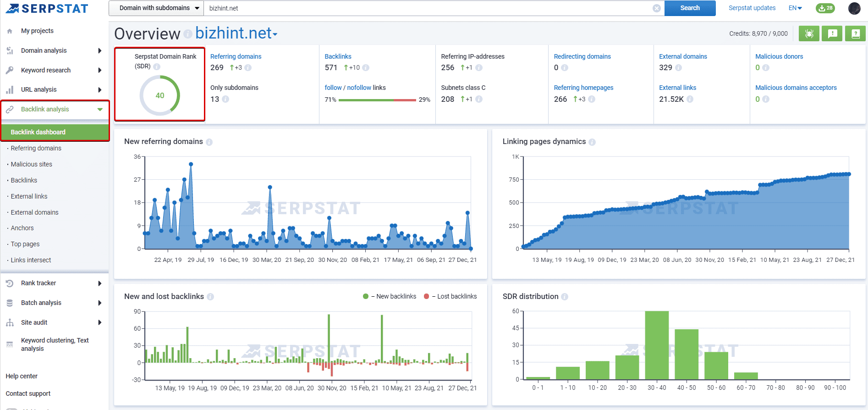Open External domains in the sidebar
This screenshot has width=868, height=410.
[x=34, y=212]
